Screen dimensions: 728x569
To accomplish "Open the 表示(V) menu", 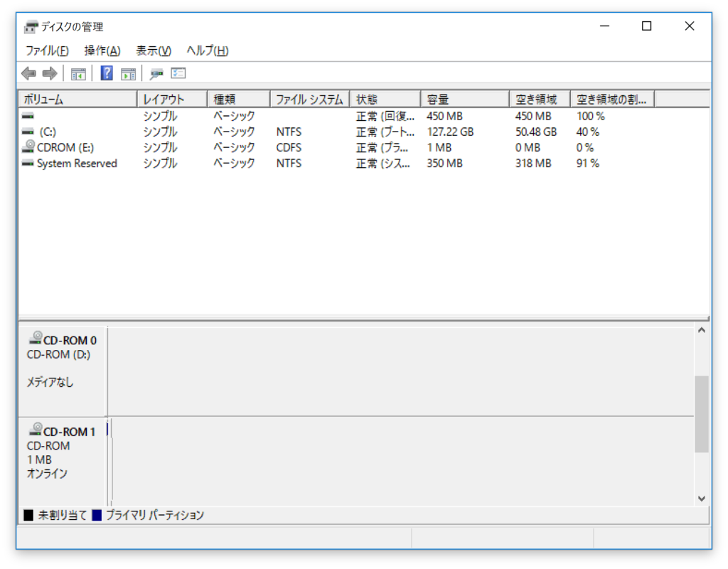I will (x=154, y=50).
